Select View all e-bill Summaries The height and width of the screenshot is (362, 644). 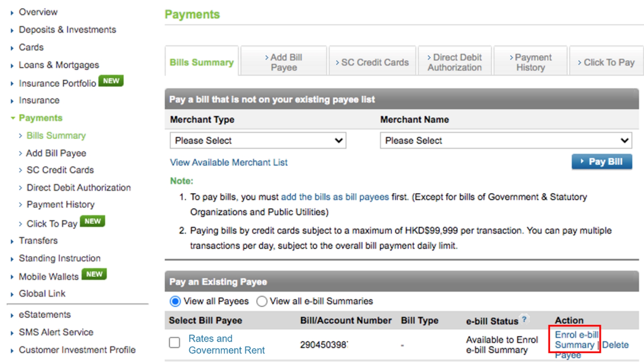(262, 301)
